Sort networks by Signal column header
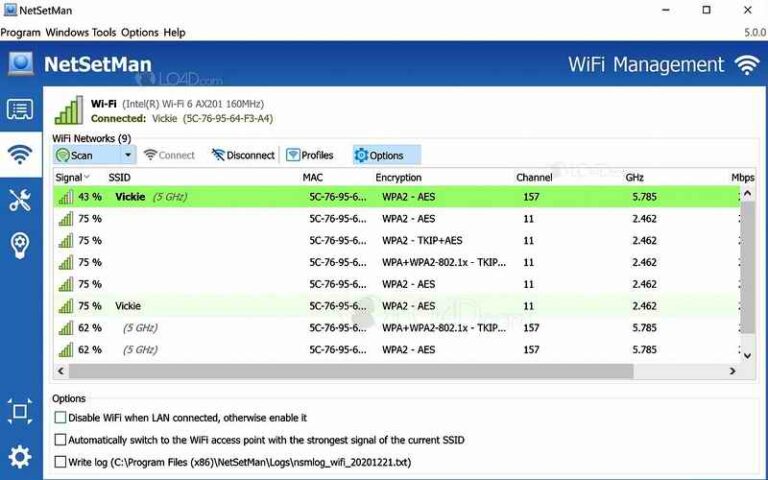 coord(72,177)
